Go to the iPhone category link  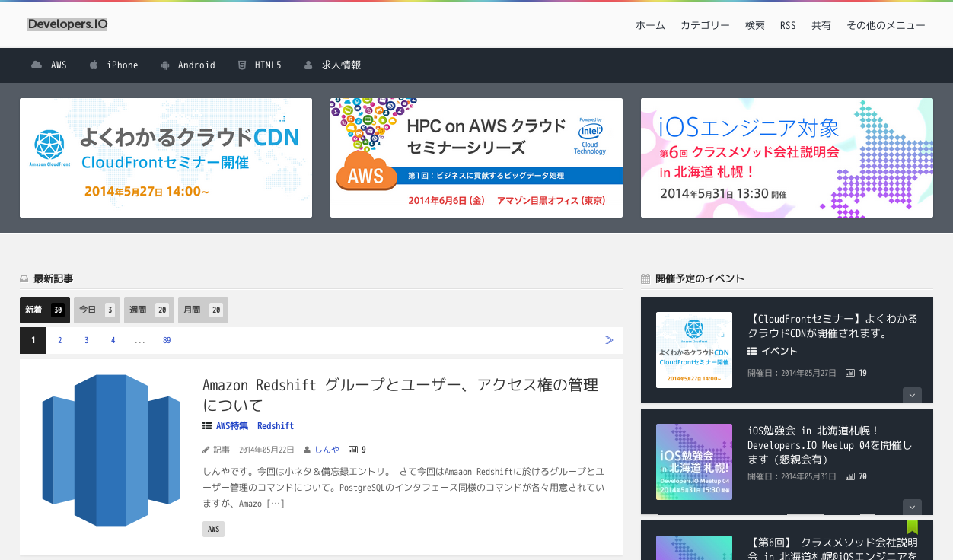point(123,65)
